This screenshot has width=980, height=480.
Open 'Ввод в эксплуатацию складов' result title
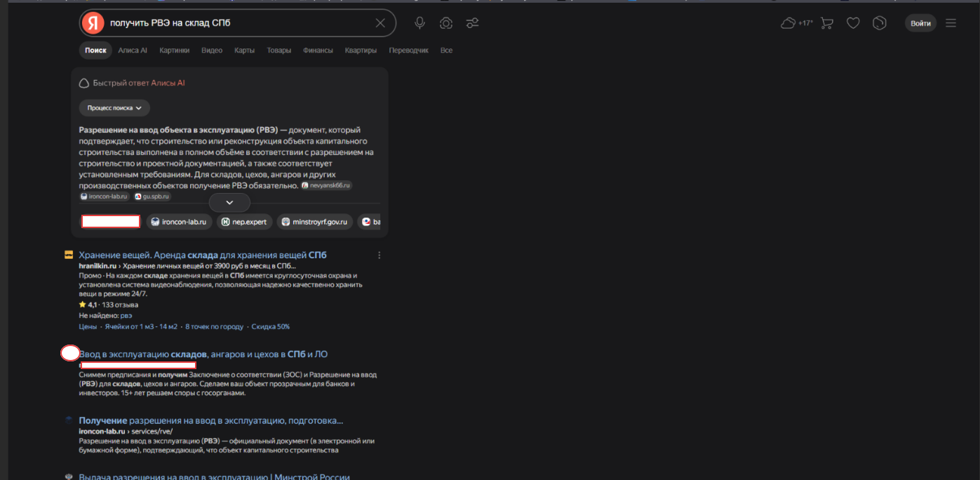(x=203, y=354)
